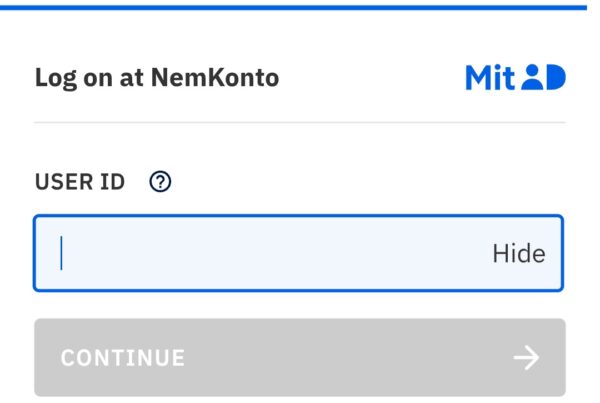
Task: Click the circled question icon beside USER ID
Action: pos(160,181)
